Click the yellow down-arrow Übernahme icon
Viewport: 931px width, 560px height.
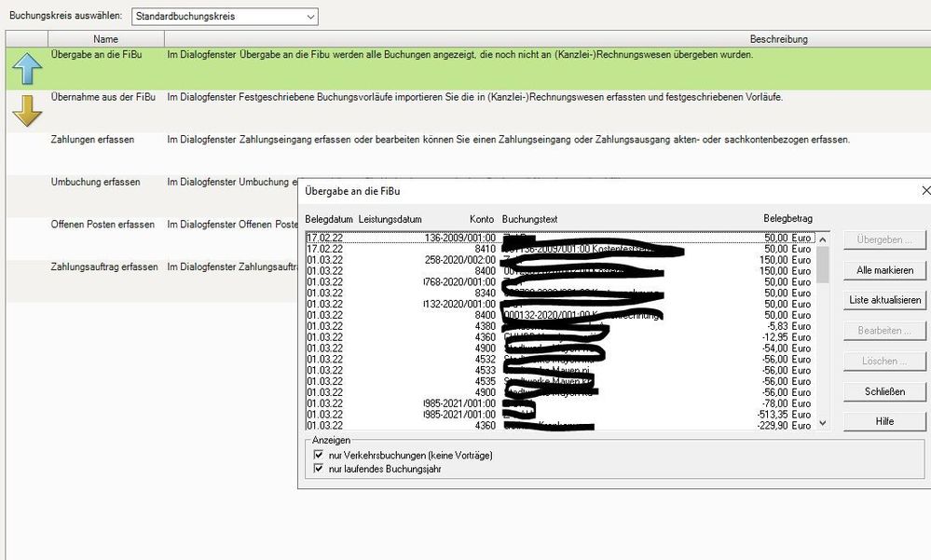27,111
